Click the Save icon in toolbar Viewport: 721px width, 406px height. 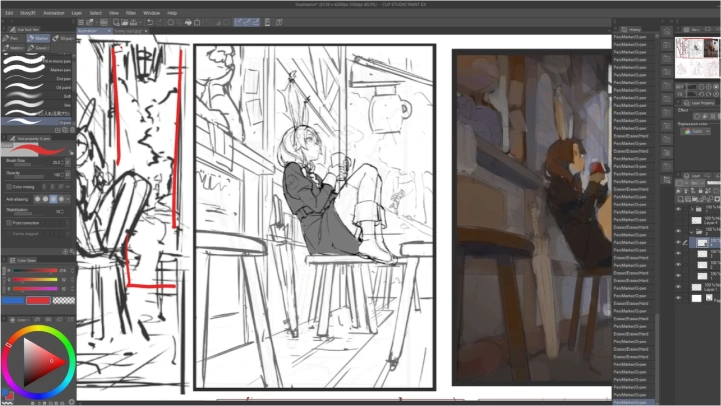[x=133, y=22]
